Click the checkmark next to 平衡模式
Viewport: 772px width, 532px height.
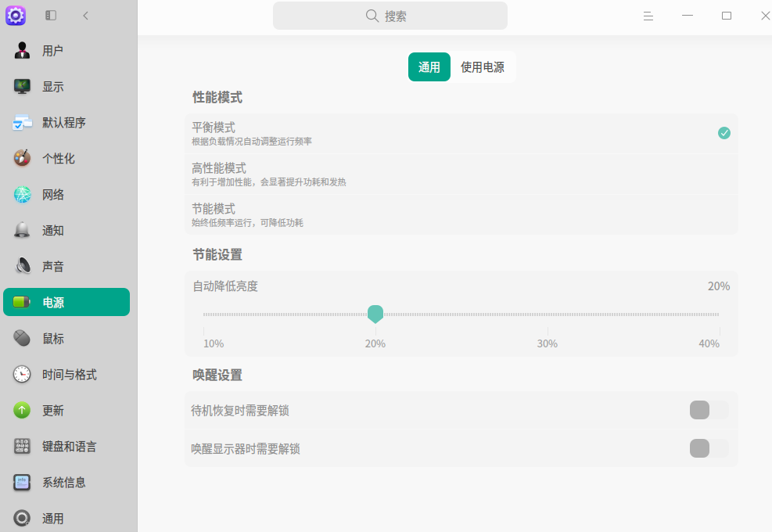[724, 133]
